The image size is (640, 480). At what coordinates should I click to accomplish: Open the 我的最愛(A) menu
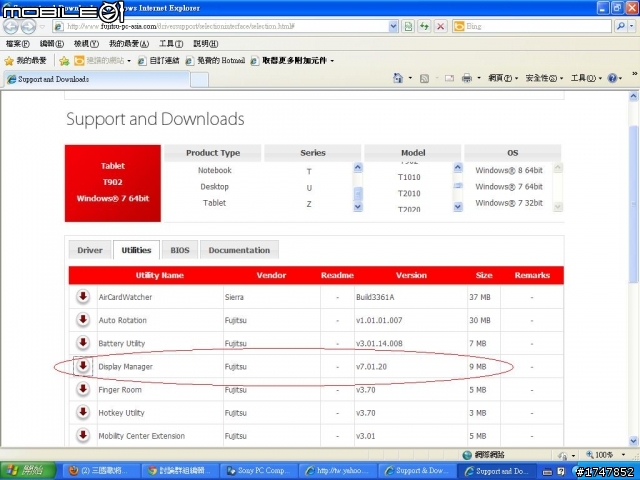[129, 43]
